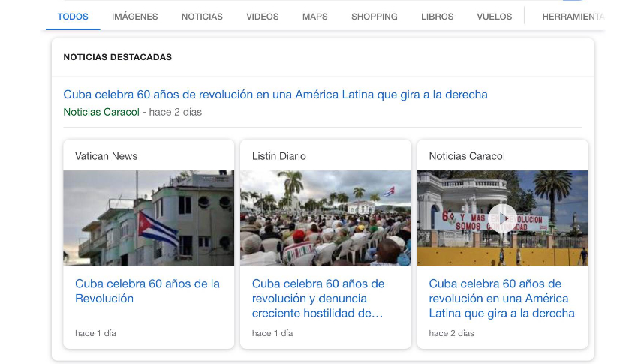Go to the MAPS tab

[315, 17]
